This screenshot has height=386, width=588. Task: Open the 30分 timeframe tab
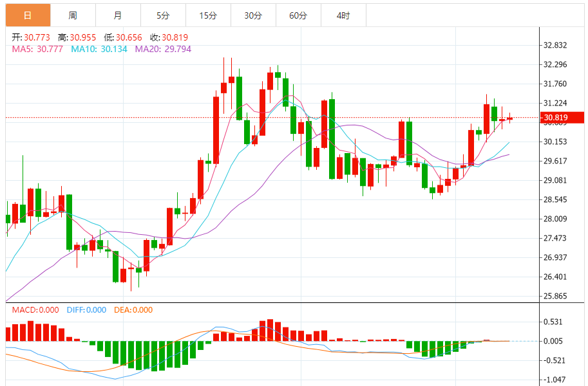pos(253,15)
